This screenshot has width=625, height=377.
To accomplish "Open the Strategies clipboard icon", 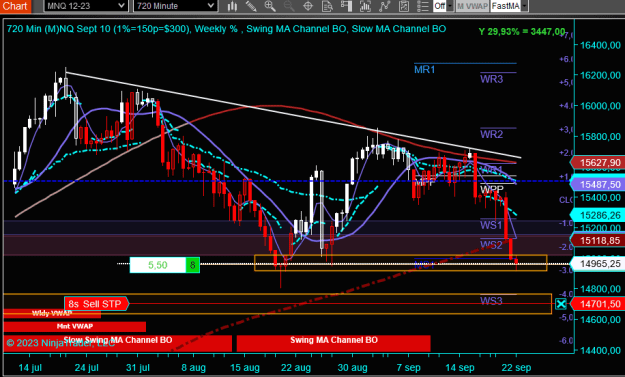I will click(404, 6).
